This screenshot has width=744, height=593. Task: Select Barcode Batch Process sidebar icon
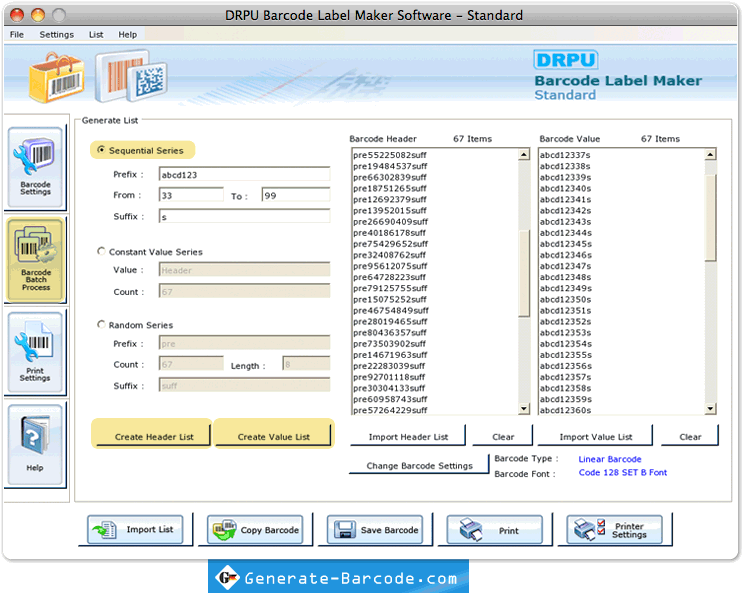[x=35, y=259]
